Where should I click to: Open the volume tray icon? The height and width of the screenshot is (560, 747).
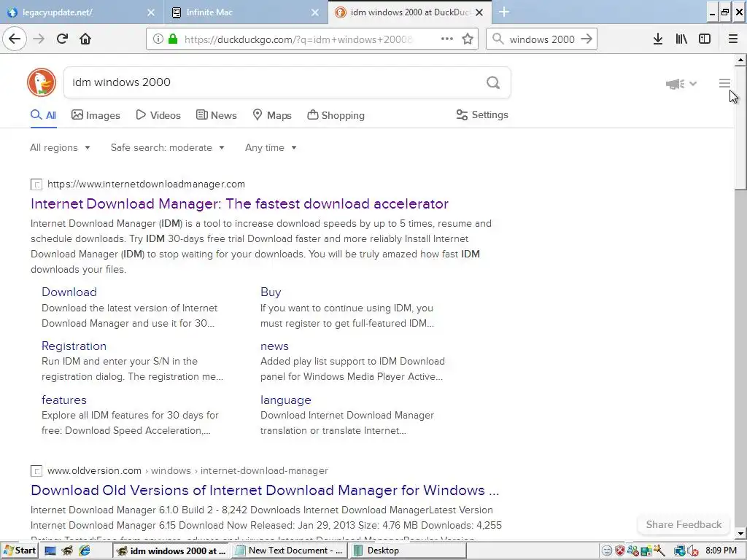click(692, 551)
